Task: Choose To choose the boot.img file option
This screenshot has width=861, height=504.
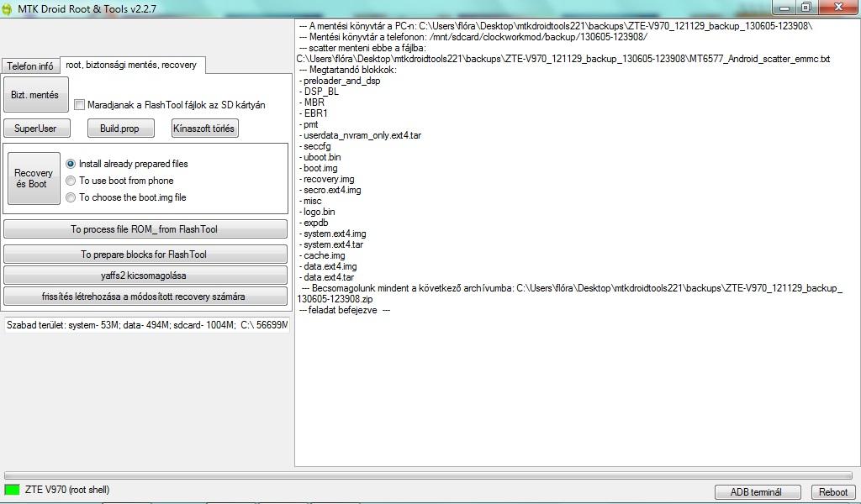Action: [x=126, y=197]
